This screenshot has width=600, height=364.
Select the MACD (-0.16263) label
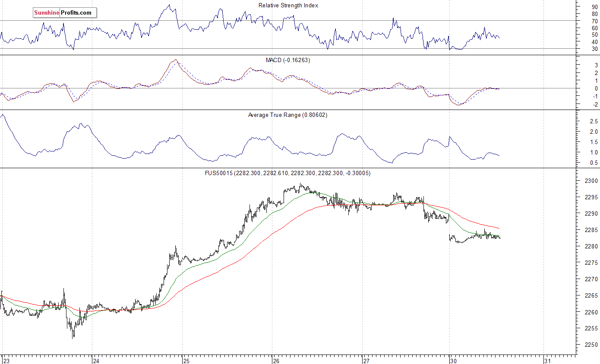pyautogui.click(x=288, y=60)
